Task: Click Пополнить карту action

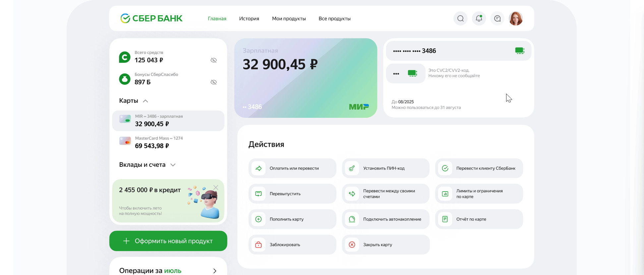Action: [x=292, y=219]
